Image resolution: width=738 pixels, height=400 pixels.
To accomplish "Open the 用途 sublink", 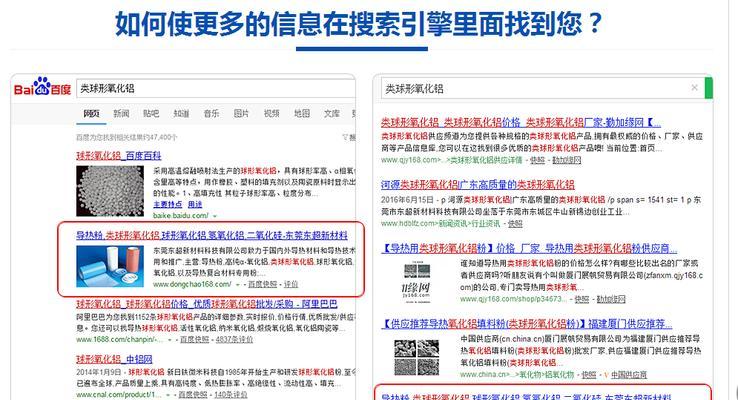I will tap(195, 204).
